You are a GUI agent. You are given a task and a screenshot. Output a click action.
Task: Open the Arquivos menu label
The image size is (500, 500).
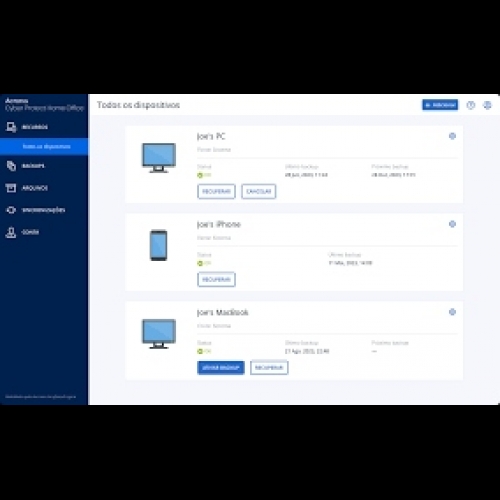pyautogui.click(x=35, y=188)
